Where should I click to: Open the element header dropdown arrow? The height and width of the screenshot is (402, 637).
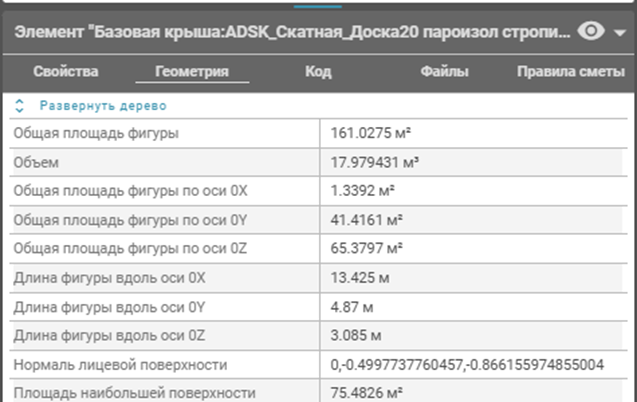point(620,33)
